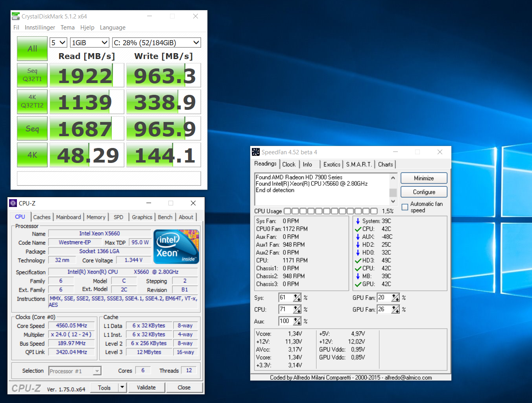Click the SpeedFan title bar icon

tap(256, 152)
